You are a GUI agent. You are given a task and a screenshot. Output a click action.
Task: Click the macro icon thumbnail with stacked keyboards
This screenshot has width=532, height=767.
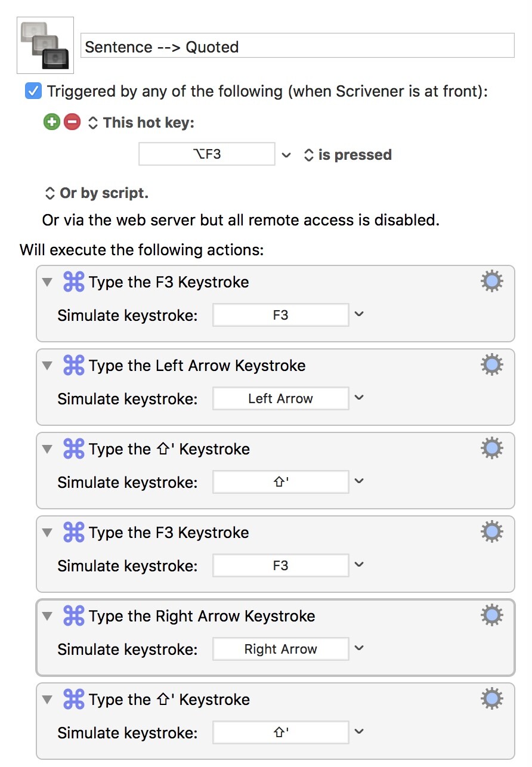[45, 45]
